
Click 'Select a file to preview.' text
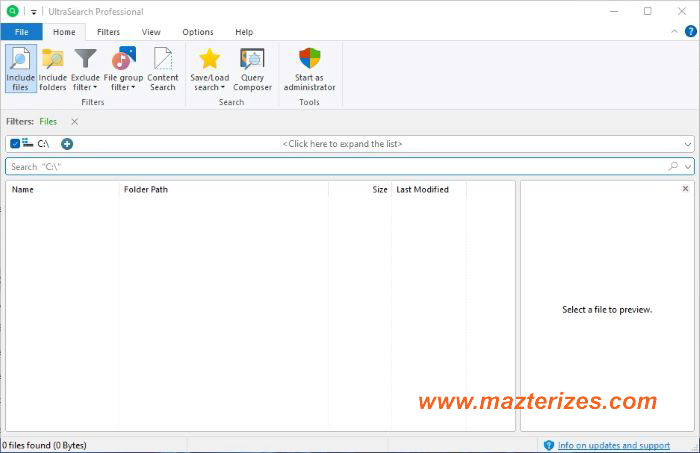[x=607, y=309]
